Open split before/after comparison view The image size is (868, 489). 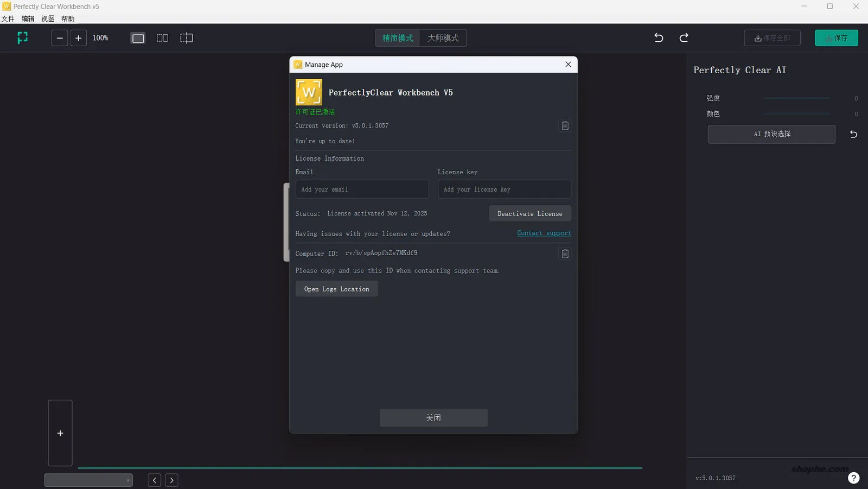tap(186, 38)
